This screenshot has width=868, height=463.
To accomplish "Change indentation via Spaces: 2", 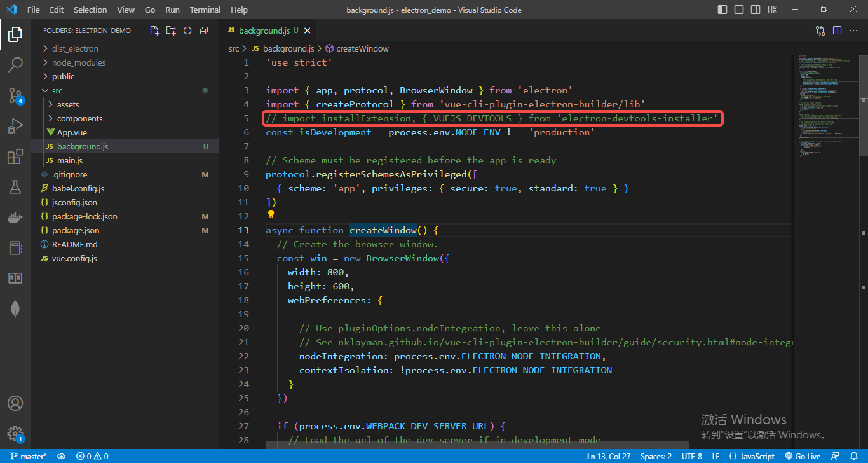I will pyautogui.click(x=656, y=456).
